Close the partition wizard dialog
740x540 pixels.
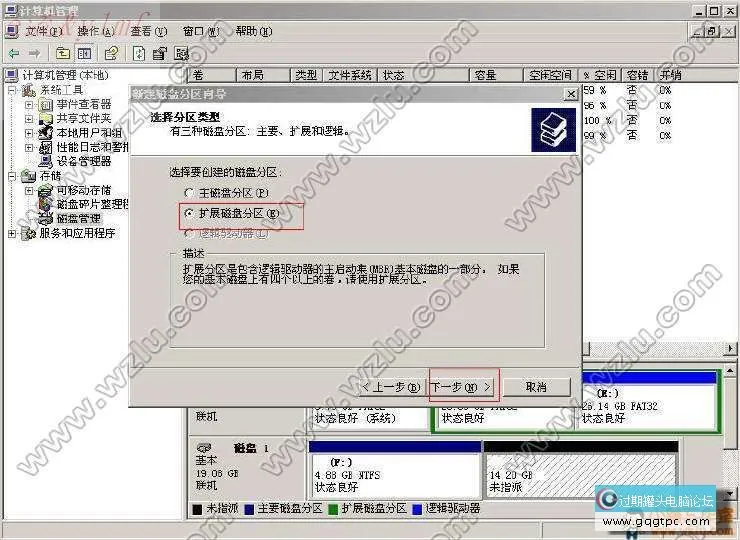(x=571, y=94)
